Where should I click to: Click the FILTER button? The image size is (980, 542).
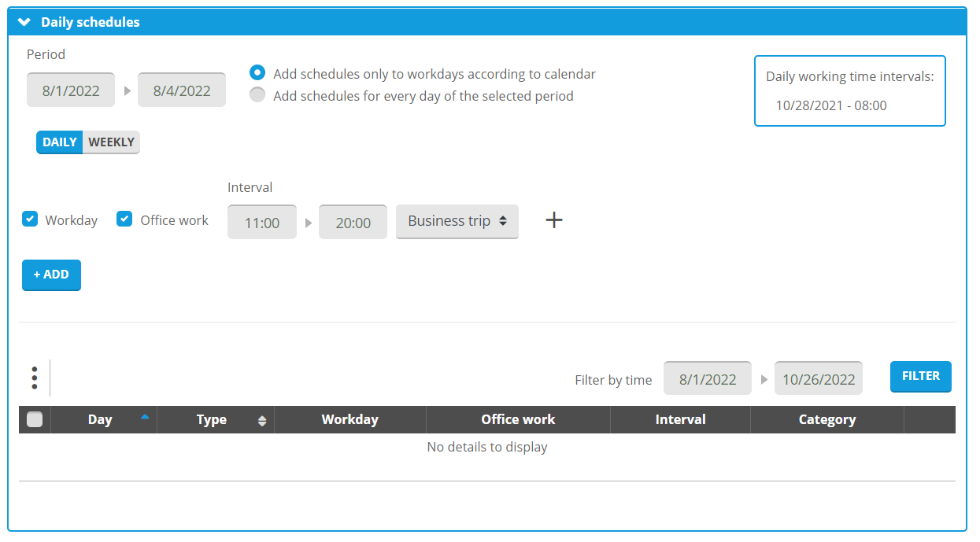tap(920, 376)
